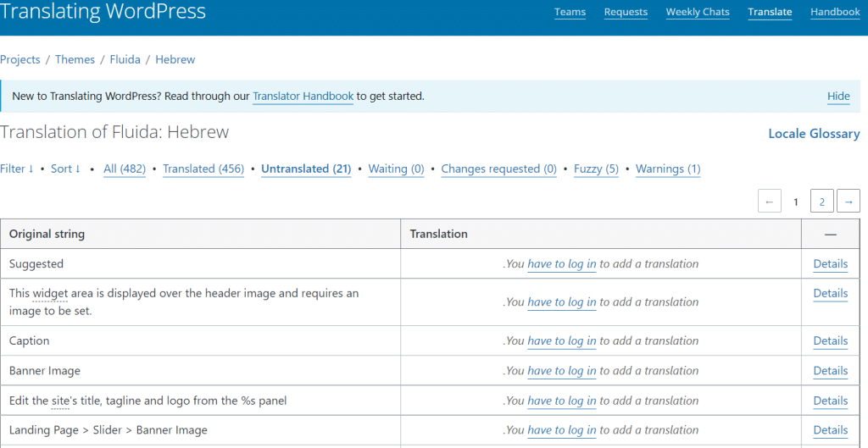Click the dash column header
Screen dimensions: 868x448
830,234
